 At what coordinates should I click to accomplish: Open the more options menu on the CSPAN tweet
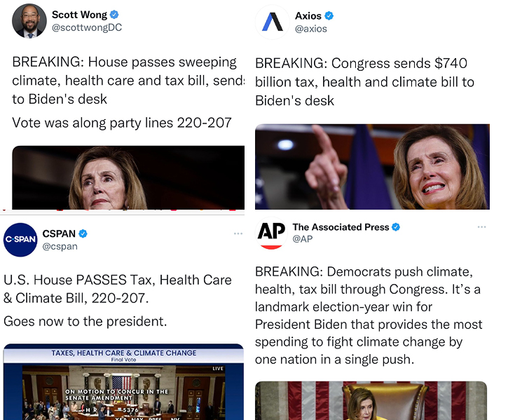(239, 233)
